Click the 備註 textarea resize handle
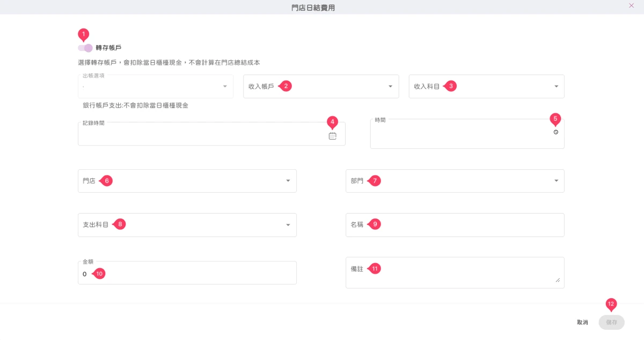Viewport: 644px width, 340px height. click(x=557, y=280)
